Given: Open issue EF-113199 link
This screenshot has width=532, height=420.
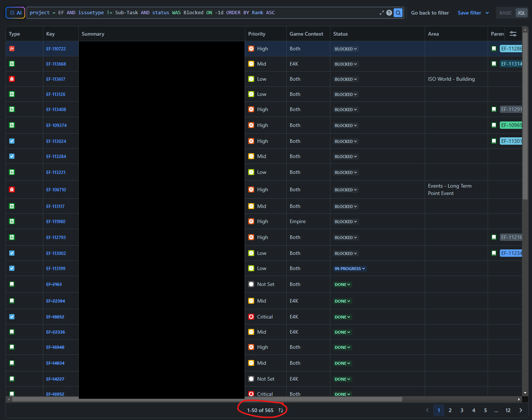Looking at the screenshot, I should (55, 269).
